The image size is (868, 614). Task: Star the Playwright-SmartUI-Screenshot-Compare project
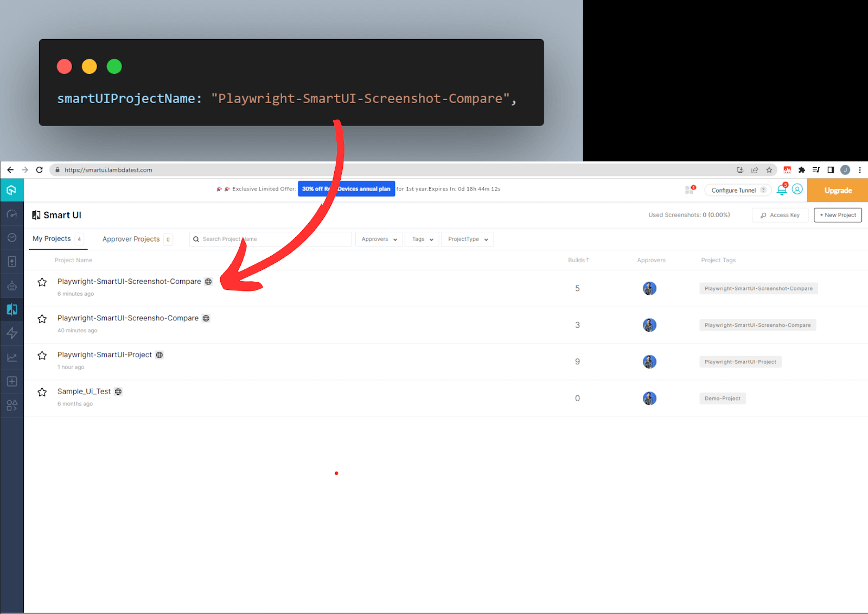click(42, 282)
